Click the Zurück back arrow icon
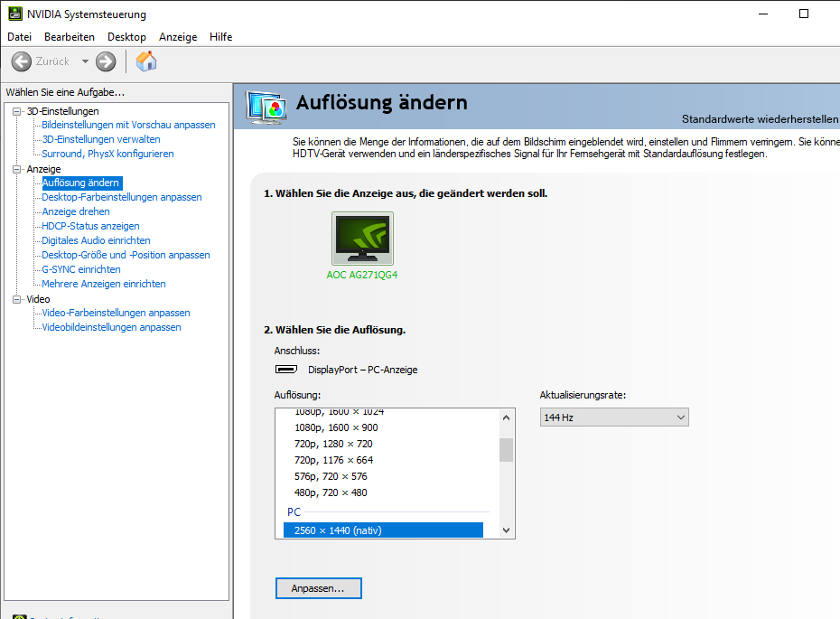This screenshot has height=619, width=840. tap(22, 61)
